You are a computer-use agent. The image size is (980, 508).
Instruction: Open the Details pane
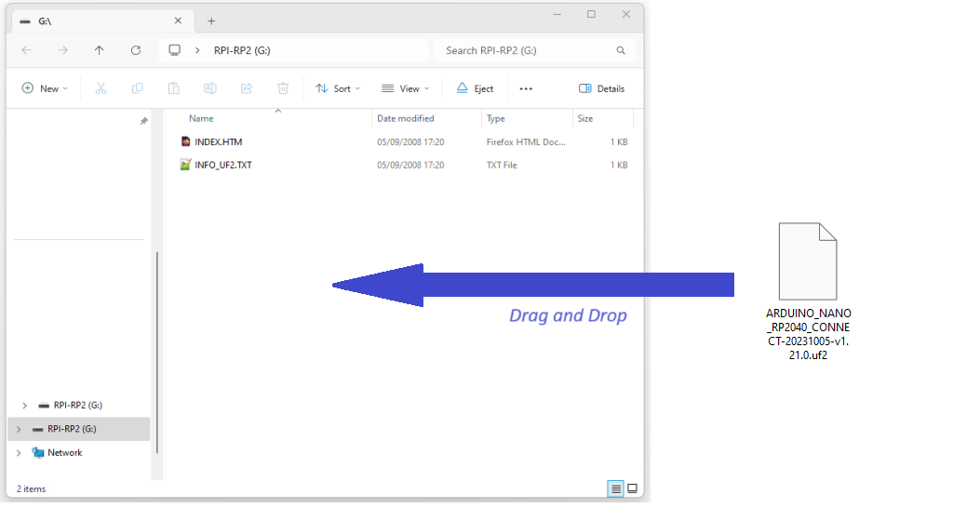click(x=601, y=88)
